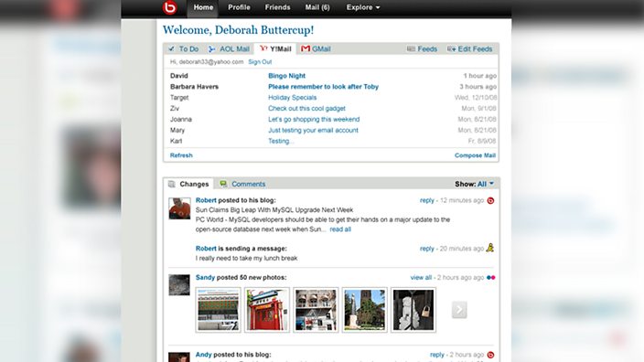
Task: Switch to the AOL Mail tab
Action: pos(229,48)
